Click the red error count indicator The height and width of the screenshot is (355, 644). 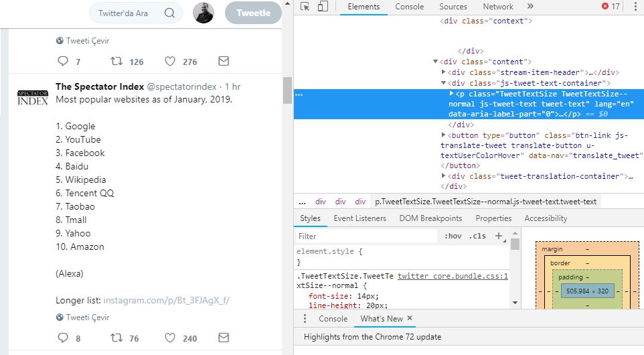(x=611, y=7)
